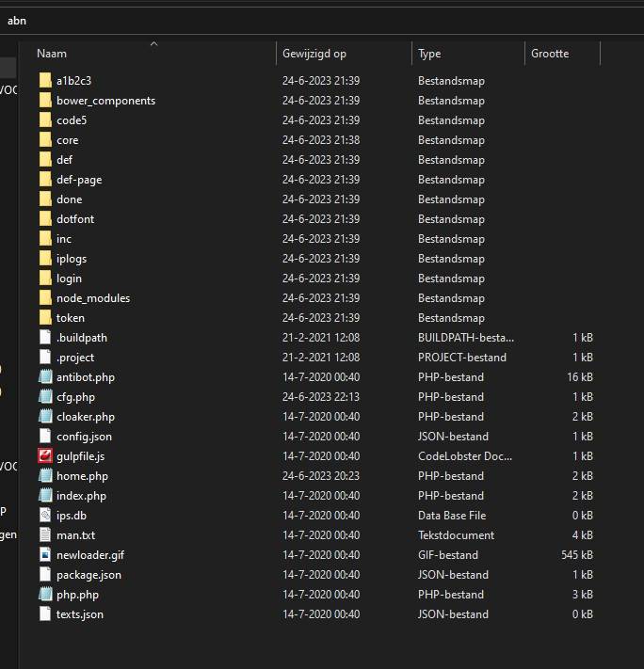
Task: Select the dotfont folder icon
Action: [45, 219]
